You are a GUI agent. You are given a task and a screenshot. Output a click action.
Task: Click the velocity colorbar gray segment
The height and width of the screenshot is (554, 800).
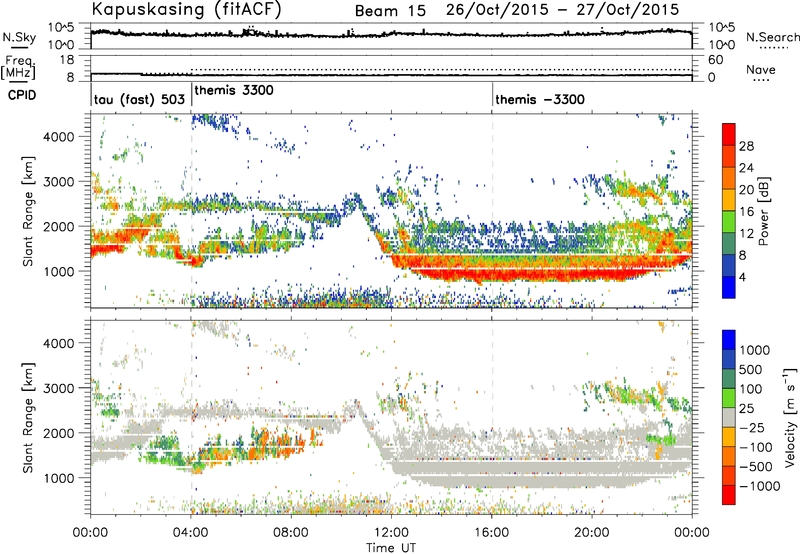pos(729,417)
